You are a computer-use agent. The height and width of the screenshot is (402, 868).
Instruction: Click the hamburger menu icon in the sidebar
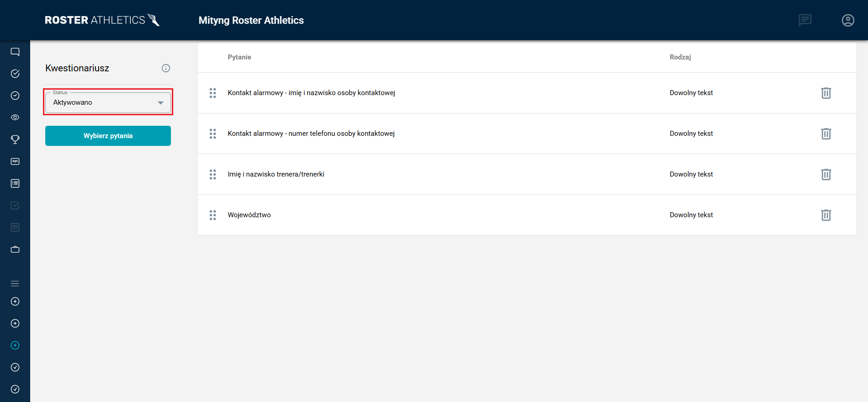[x=15, y=284]
